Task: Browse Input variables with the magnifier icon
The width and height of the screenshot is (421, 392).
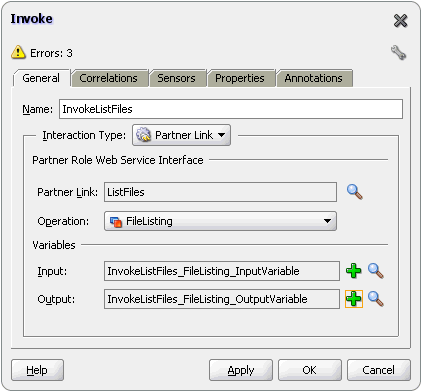Action: (376, 271)
